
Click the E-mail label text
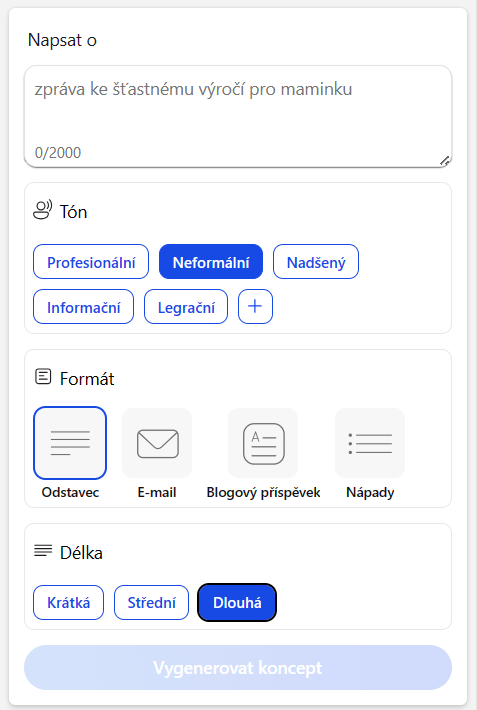157,492
